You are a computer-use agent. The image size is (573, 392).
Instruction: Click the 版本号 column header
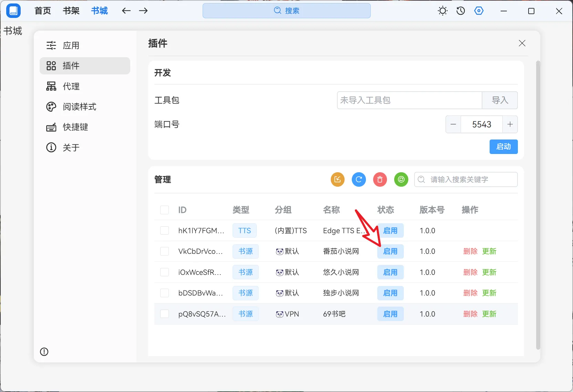click(432, 210)
